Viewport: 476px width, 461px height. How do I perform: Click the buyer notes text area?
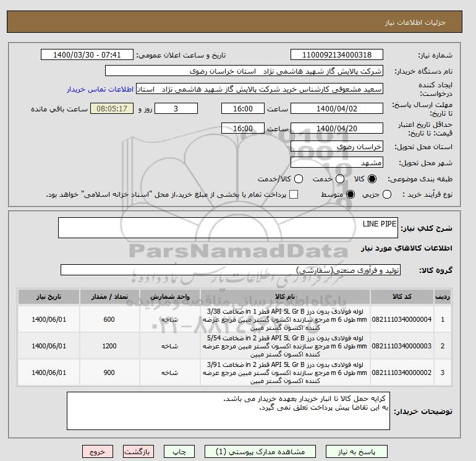(x=228, y=411)
